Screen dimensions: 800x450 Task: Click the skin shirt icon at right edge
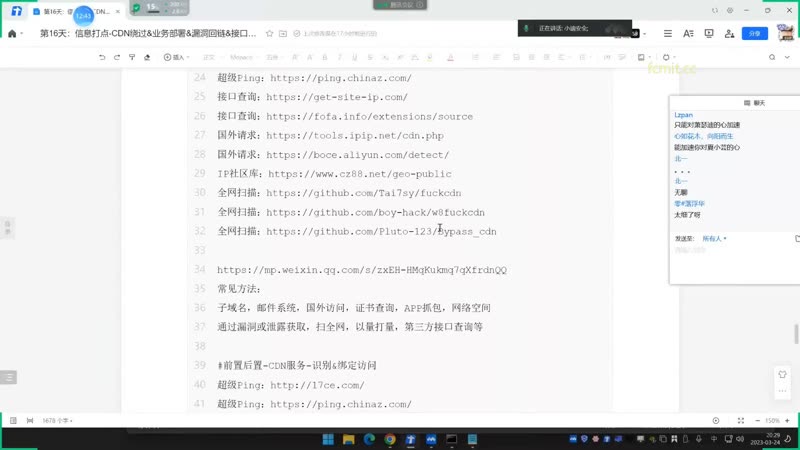pyautogui.click(x=782, y=374)
